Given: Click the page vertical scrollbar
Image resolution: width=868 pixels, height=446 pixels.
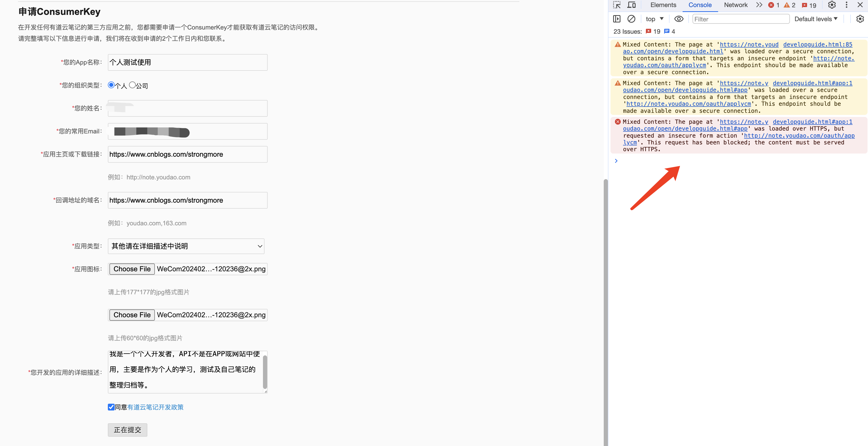Looking at the screenshot, I should pos(606,312).
